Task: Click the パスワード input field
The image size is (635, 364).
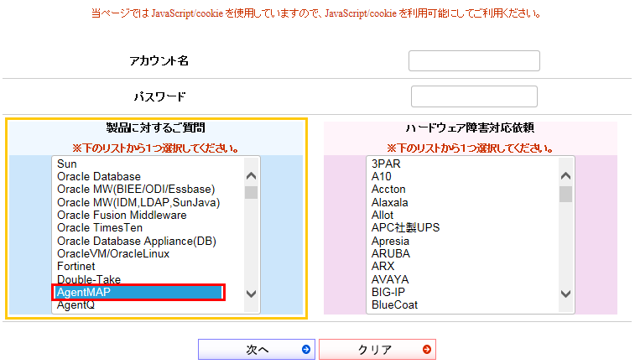Action: [x=474, y=96]
